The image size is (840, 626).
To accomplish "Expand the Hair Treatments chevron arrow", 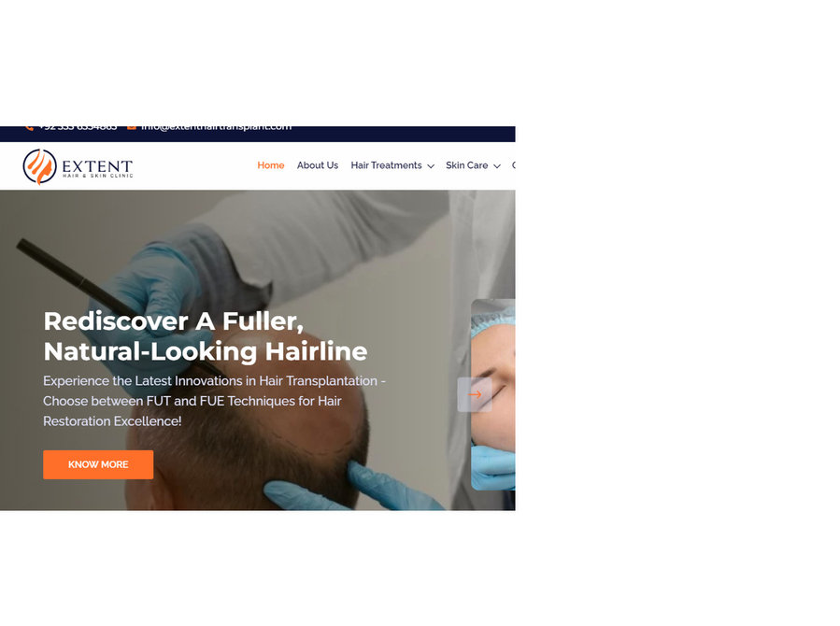I will (431, 166).
